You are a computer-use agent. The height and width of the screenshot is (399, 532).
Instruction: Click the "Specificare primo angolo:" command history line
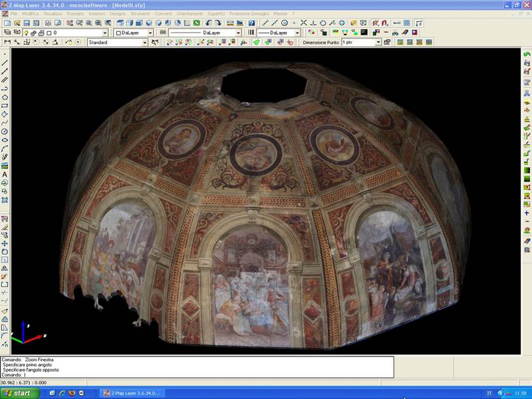coord(27,364)
